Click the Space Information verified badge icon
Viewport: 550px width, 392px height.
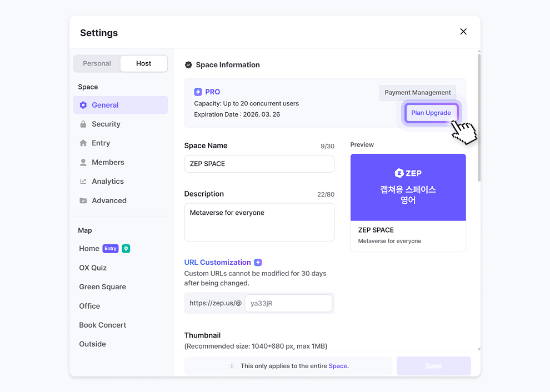click(188, 65)
